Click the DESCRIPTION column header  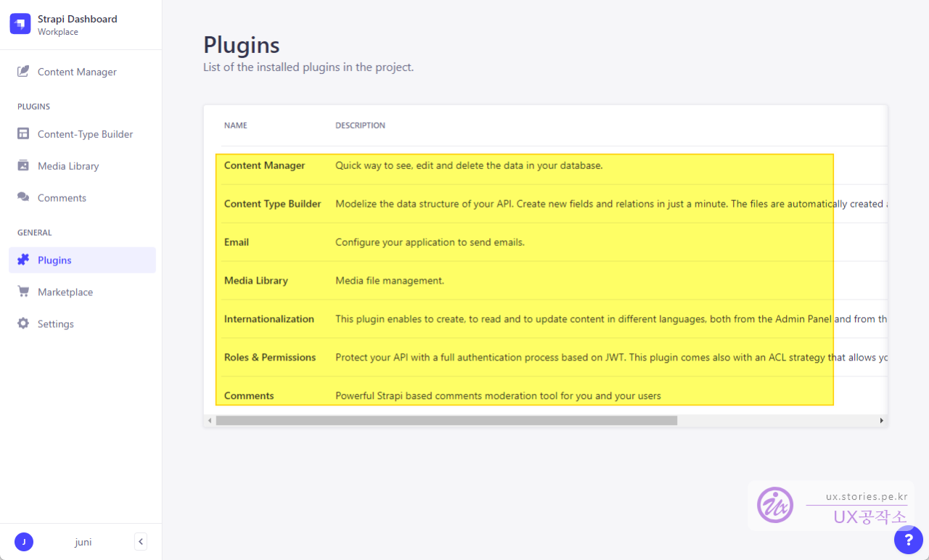(x=360, y=125)
